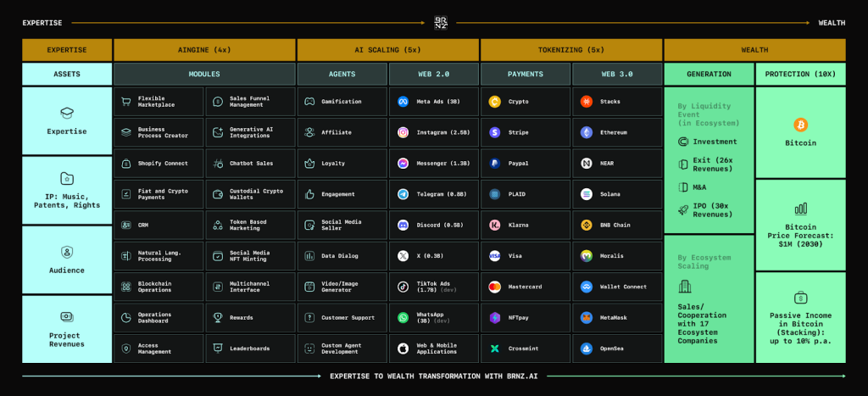Click the graduation cap icon above Expertise
This screenshot has height=396, width=868.
point(66,113)
